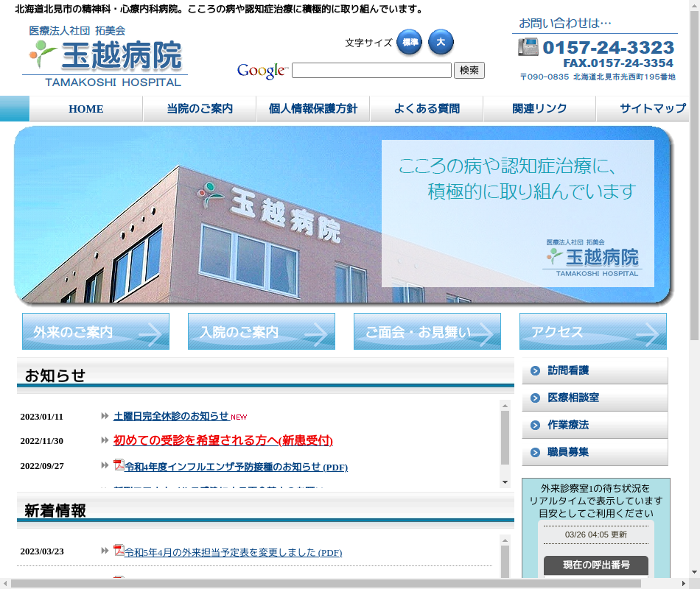The image size is (700, 589).
Task: Click the アクセス banner button
Action: coord(593,332)
